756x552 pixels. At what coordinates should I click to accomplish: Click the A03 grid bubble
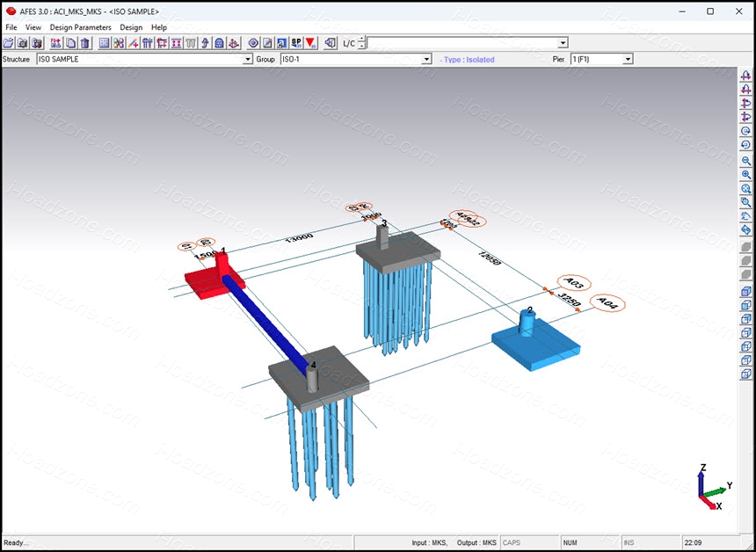[x=574, y=283]
